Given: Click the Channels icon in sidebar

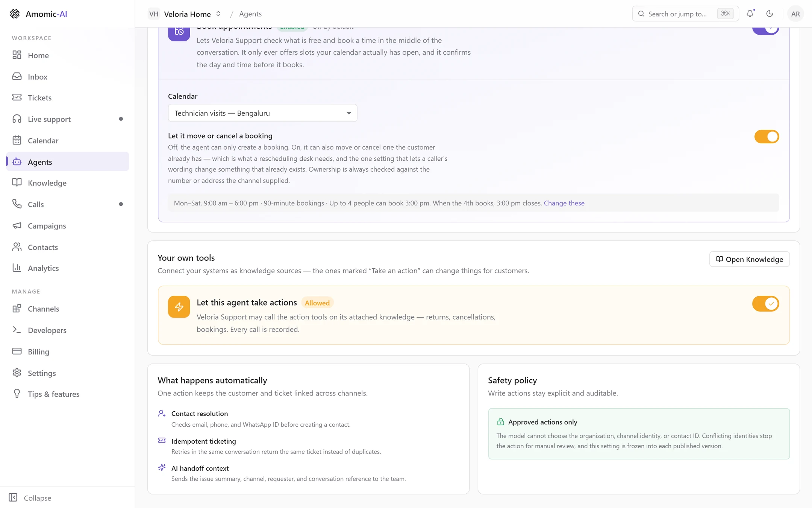Looking at the screenshot, I should (x=17, y=309).
